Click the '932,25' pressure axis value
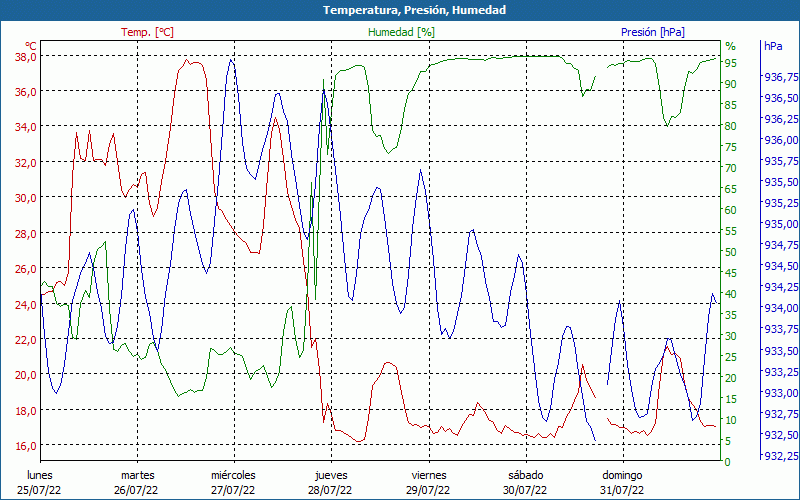 click(x=781, y=456)
